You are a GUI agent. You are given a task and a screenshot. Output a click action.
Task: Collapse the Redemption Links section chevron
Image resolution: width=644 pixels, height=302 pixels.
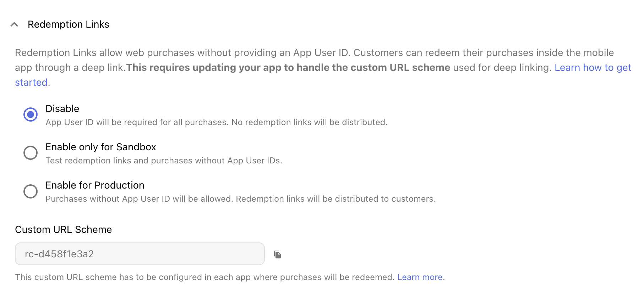pyautogui.click(x=14, y=24)
